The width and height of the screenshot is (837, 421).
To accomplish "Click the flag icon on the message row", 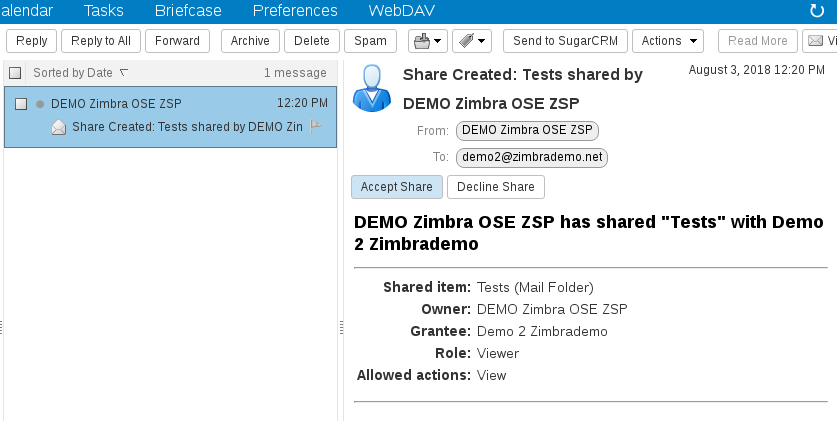I will click(x=316, y=126).
